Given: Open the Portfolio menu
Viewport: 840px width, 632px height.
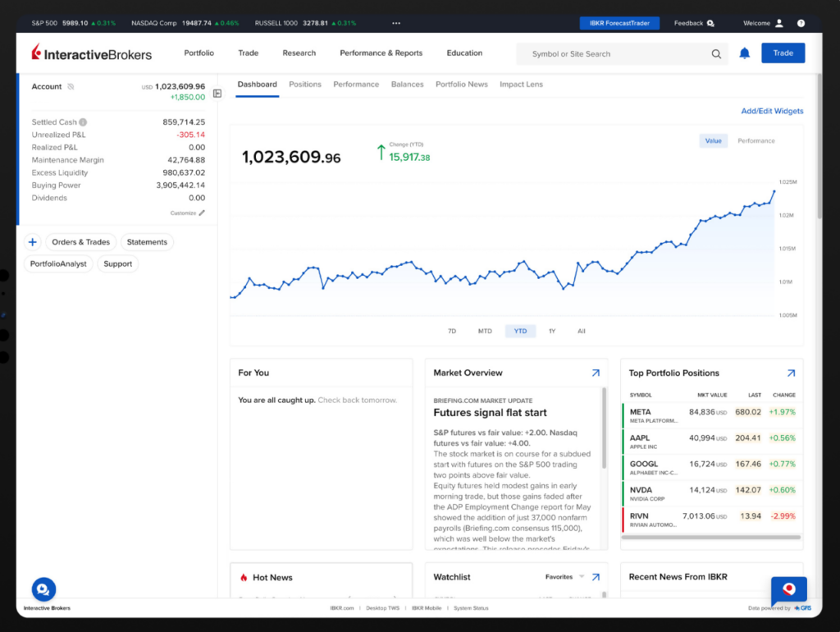Looking at the screenshot, I should tap(199, 53).
